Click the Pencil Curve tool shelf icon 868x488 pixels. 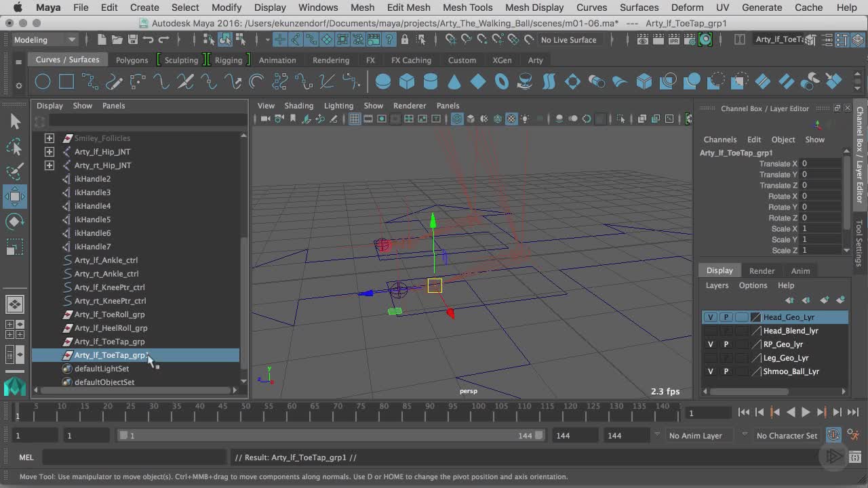pyautogui.click(x=114, y=82)
